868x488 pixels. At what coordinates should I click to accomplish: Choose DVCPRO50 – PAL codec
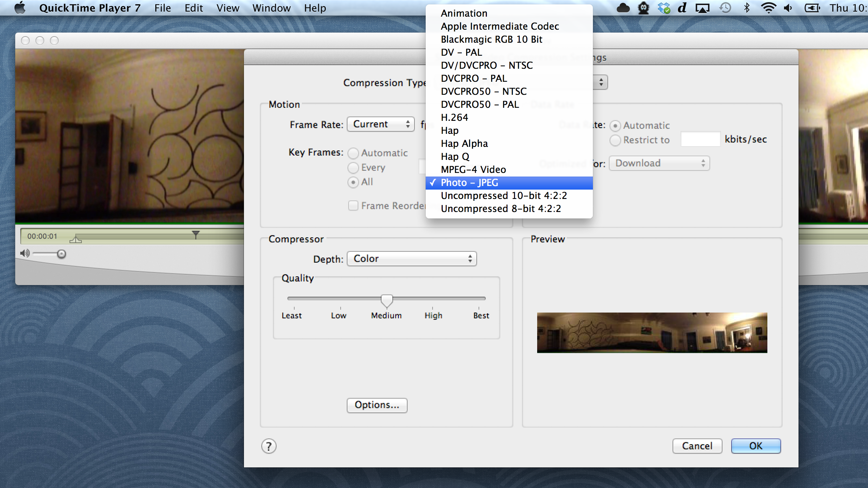(x=509, y=105)
